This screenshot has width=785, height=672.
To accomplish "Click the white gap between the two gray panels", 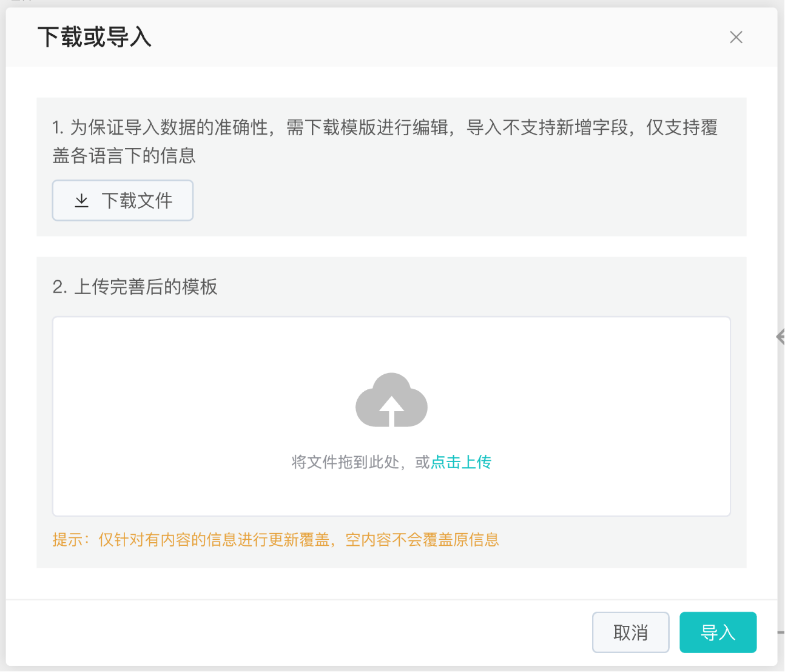I will (x=391, y=247).
